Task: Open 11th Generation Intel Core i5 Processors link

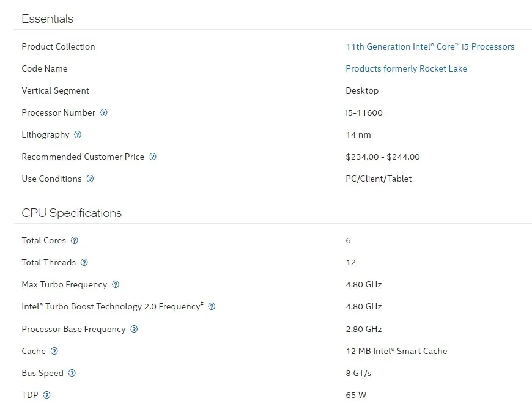Action: [x=430, y=46]
